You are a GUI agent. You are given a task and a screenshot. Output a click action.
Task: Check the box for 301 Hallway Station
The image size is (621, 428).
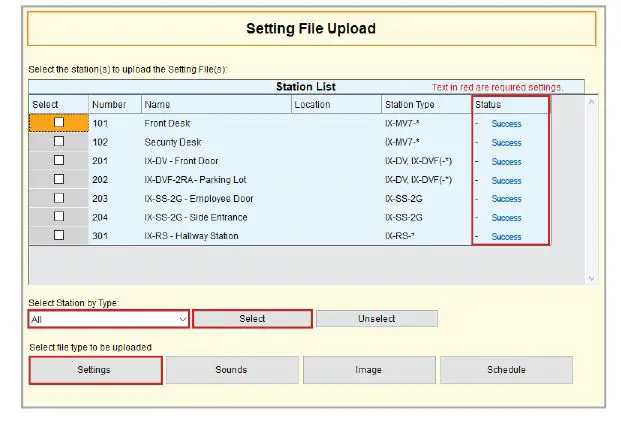[x=59, y=235]
